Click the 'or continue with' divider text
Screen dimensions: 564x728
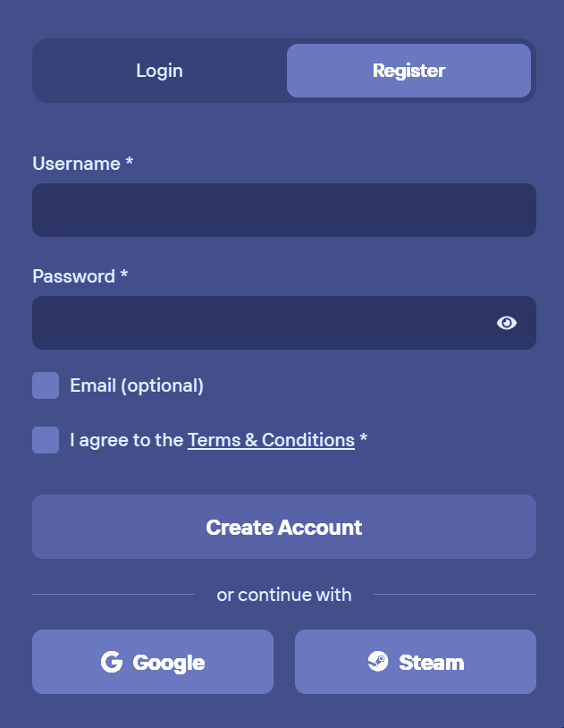(282, 594)
